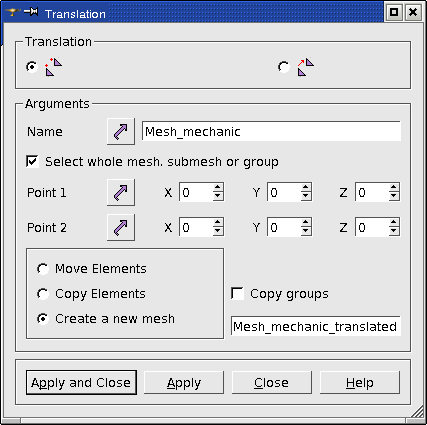The image size is (427, 425).
Task: Select Create a new mesh option
Action: pos(43,319)
